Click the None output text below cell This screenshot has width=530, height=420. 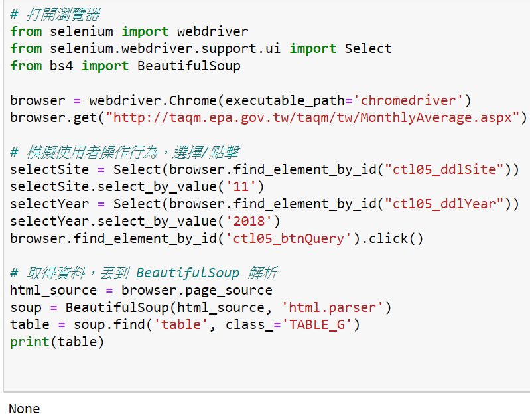[24, 409]
